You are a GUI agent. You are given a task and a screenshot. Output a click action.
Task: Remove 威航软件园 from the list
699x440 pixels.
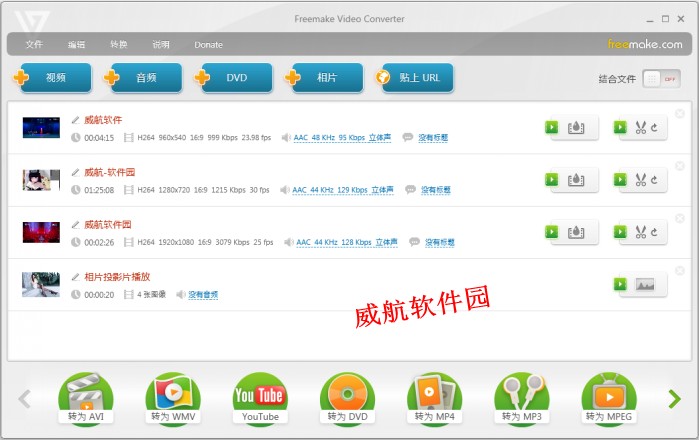pyautogui.click(x=679, y=218)
